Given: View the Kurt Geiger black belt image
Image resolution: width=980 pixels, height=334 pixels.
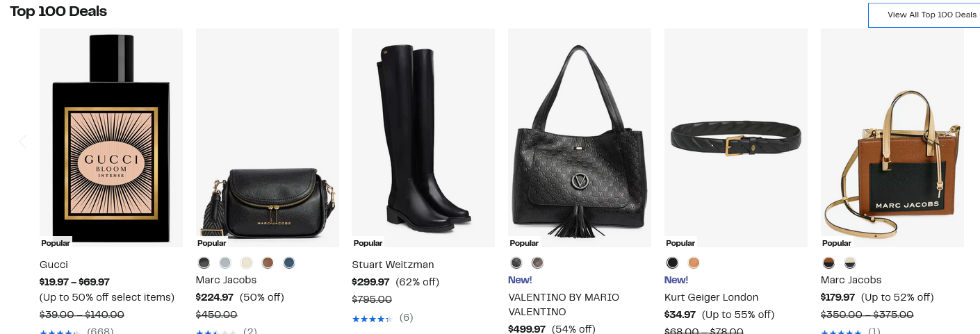Looking at the screenshot, I should pos(736,137).
